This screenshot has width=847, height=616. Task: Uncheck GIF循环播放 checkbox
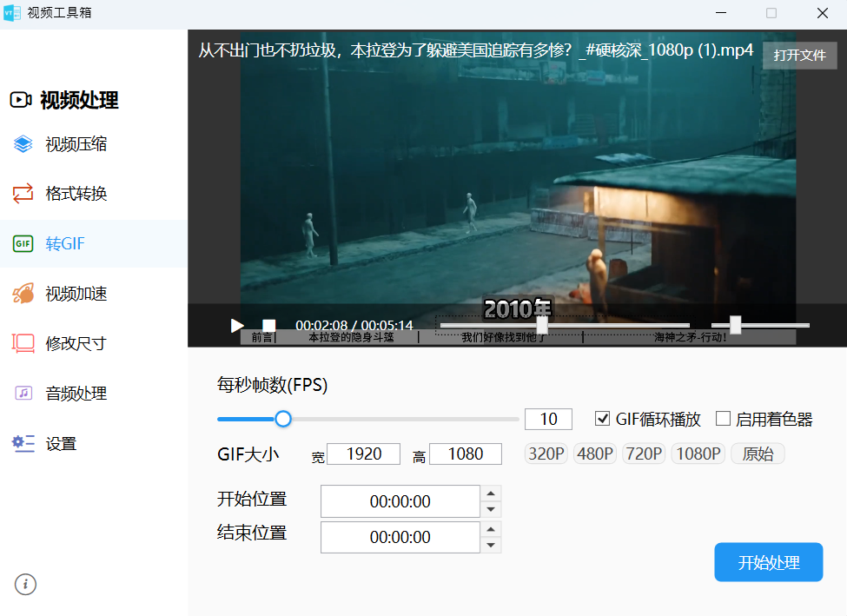point(602,419)
